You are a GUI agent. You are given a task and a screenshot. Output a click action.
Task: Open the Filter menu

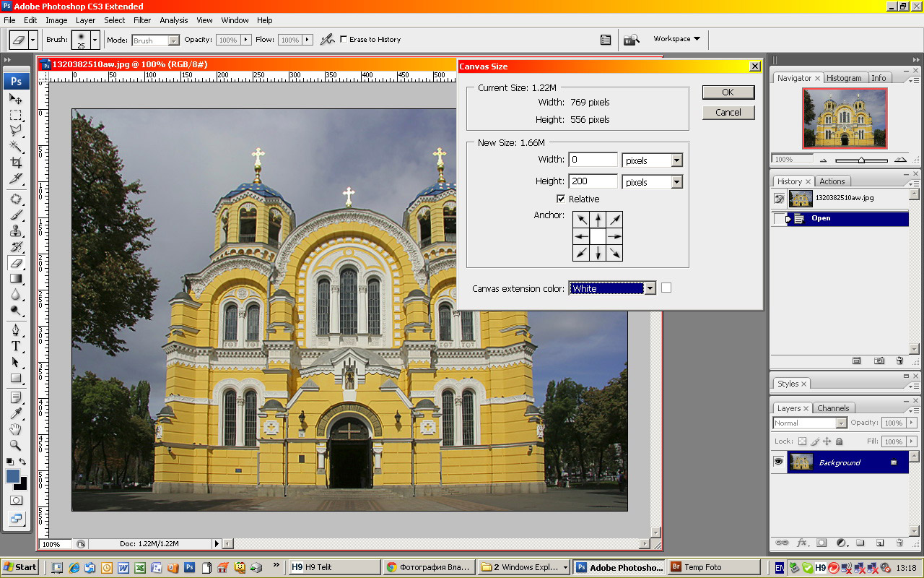(x=142, y=20)
